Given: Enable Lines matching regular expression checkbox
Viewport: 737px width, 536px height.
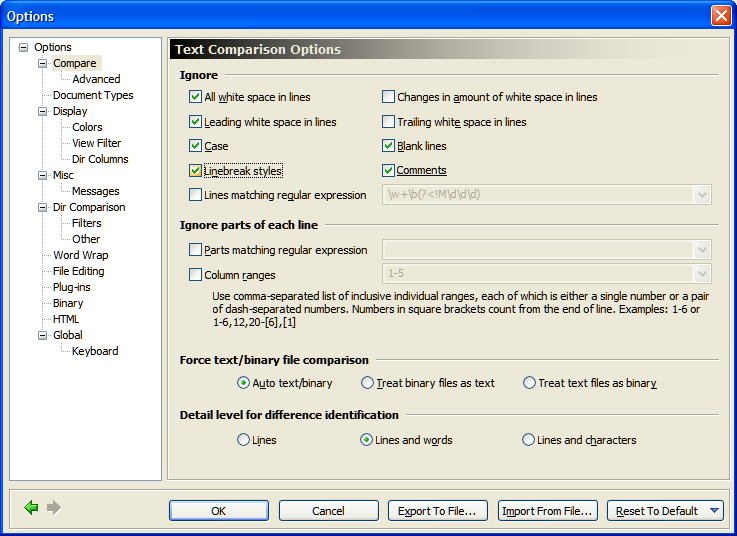Looking at the screenshot, I should (x=196, y=195).
